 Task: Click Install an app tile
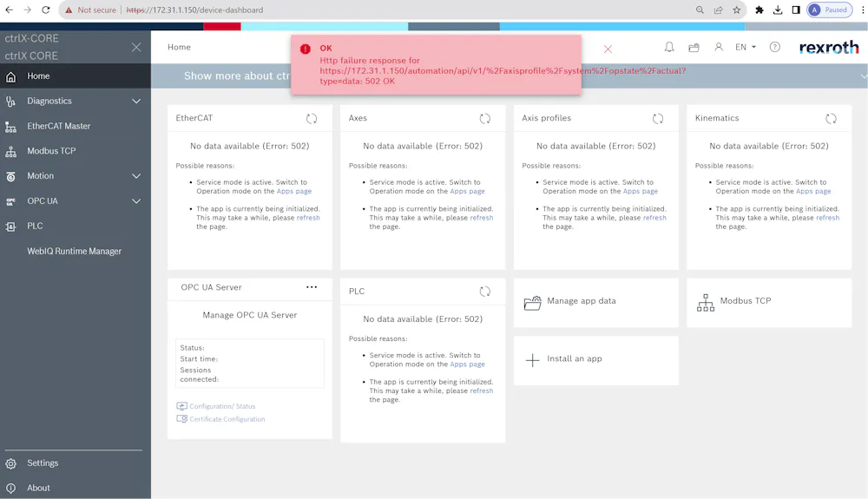click(x=595, y=360)
